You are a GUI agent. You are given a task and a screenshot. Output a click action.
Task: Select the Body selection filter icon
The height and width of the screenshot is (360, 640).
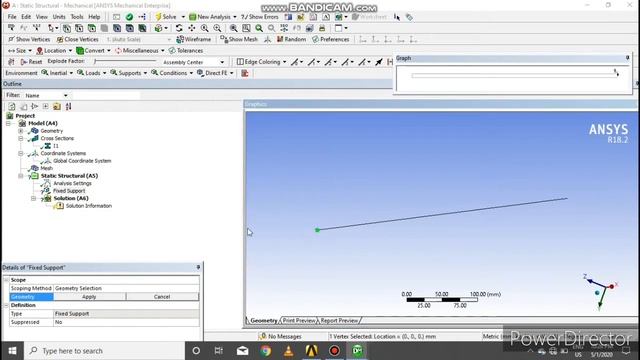point(104,28)
